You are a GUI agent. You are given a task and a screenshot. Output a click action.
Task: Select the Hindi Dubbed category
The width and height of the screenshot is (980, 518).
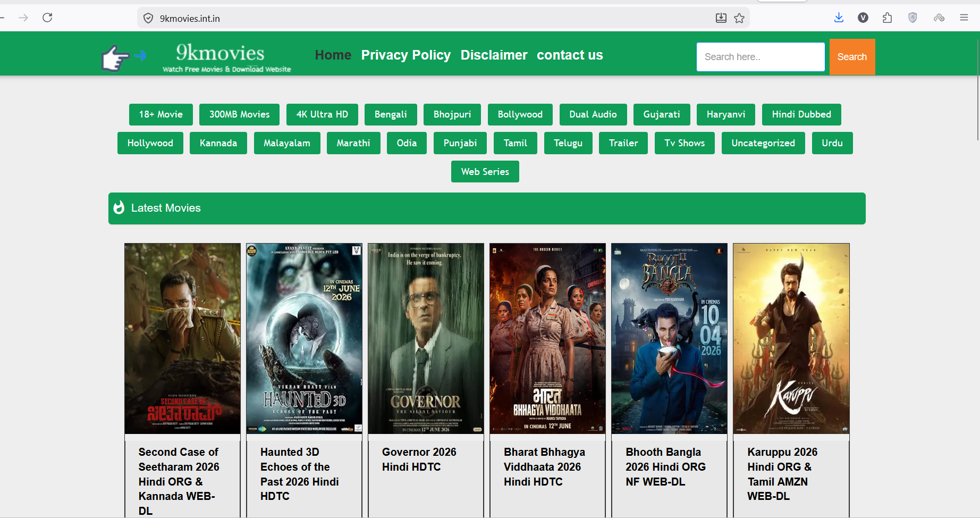[x=801, y=114]
